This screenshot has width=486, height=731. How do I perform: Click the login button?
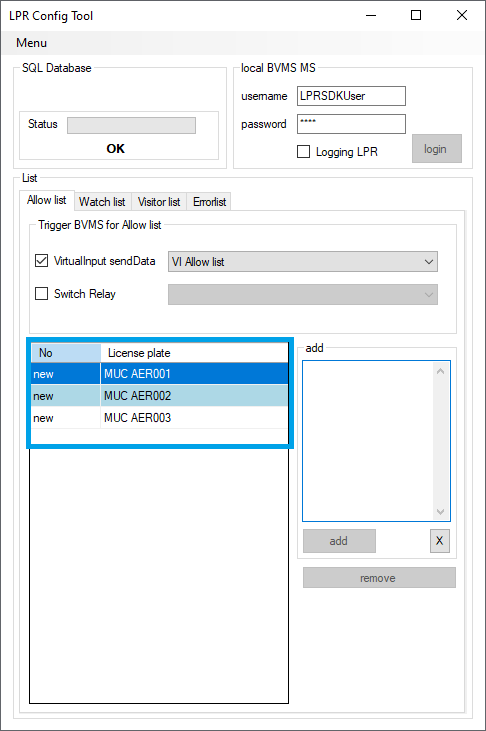tap(437, 149)
